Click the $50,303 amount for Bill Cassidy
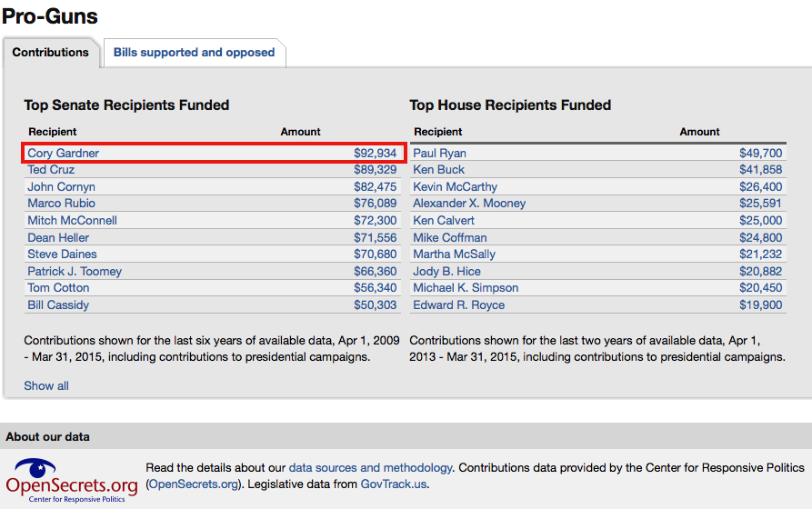Image resolution: width=812 pixels, height=509 pixels. tap(375, 305)
